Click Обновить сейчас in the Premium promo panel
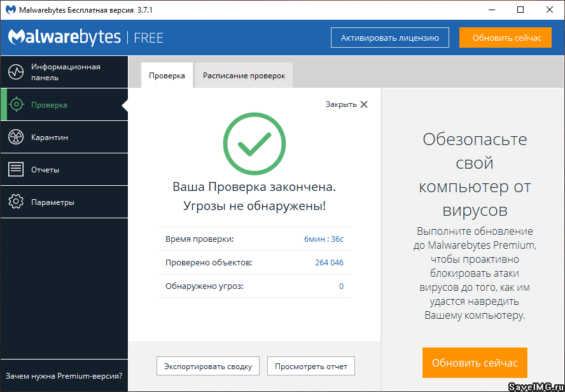 475,363
